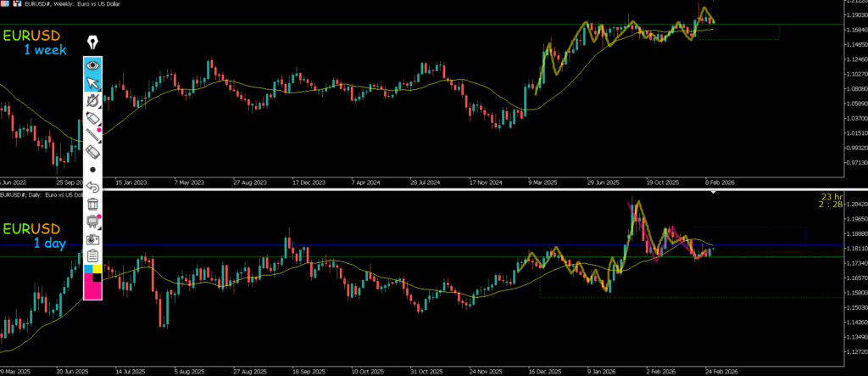Select the highlighter marker tool
Image resolution: width=868 pixels, height=376 pixels.
[x=92, y=117]
